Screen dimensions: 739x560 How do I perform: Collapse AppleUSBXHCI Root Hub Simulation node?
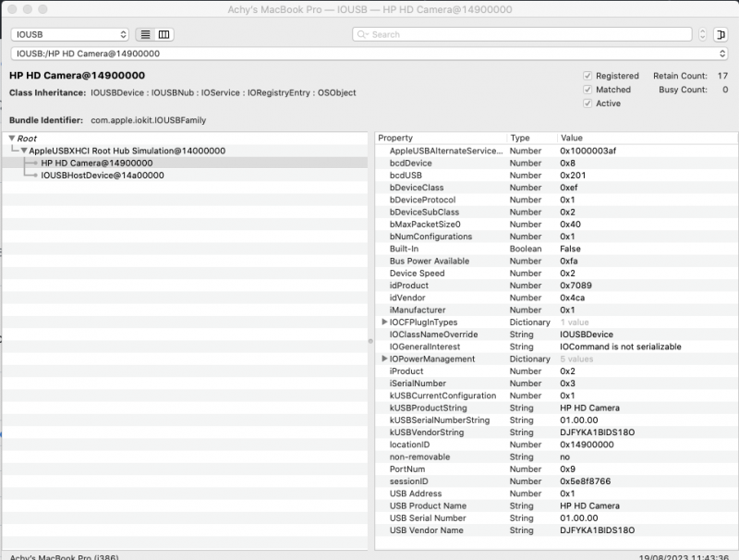[x=24, y=151]
